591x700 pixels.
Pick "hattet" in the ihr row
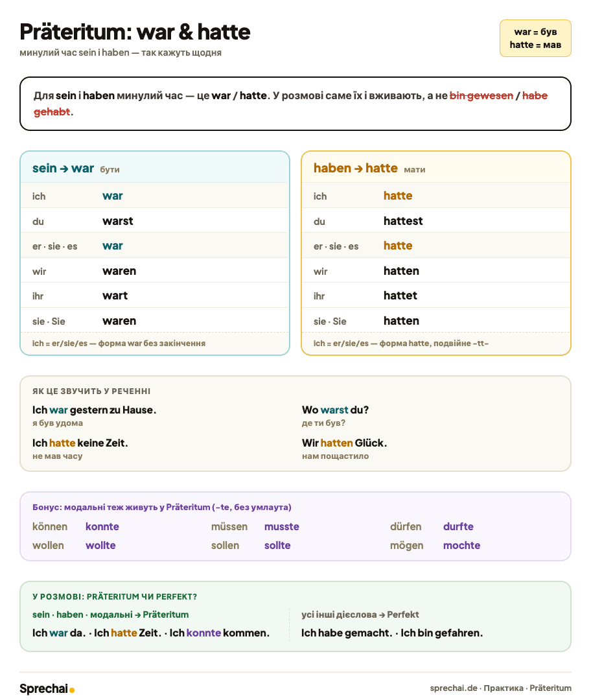tap(400, 296)
